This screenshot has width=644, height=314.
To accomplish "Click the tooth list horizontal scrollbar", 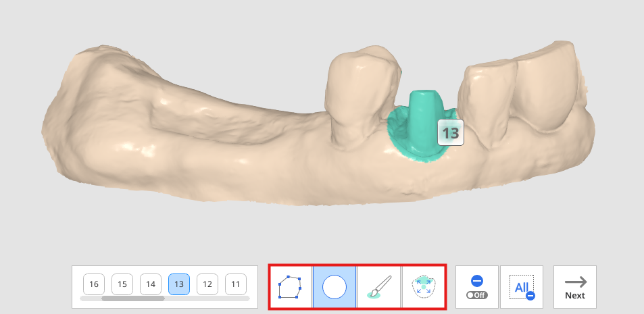I will (165, 298).
